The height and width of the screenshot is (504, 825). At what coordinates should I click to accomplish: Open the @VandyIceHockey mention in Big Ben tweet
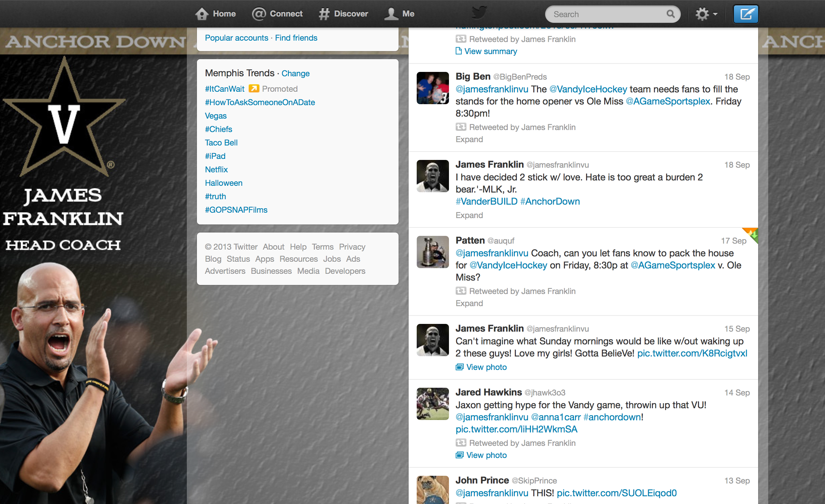pyautogui.click(x=588, y=89)
